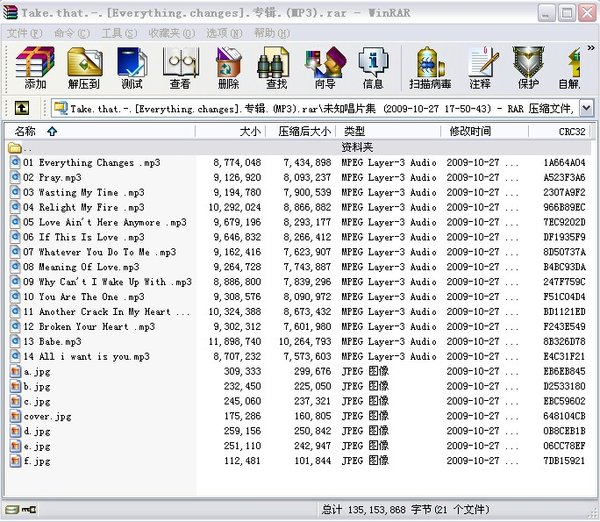The width and height of the screenshot is (600, 522).
Task: Expand the toolbar overflow chevron
Action: click(x=591, y=48)
